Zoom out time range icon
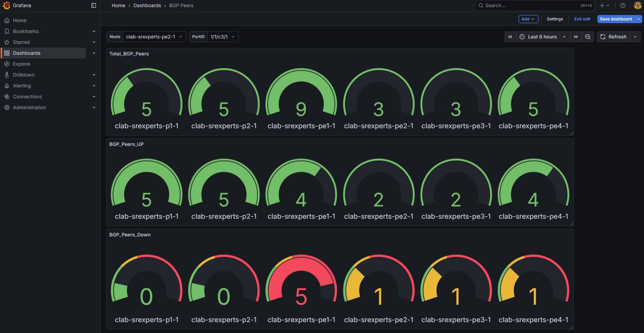 pos(588,37)
